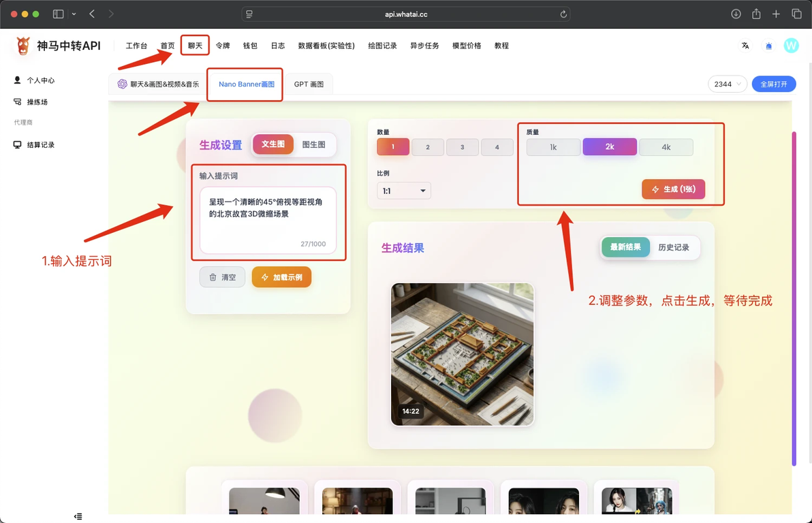Click the api.whatai.cc address bar
The width and height of the screenshot is (812, 523).
[x=406, y=14]
